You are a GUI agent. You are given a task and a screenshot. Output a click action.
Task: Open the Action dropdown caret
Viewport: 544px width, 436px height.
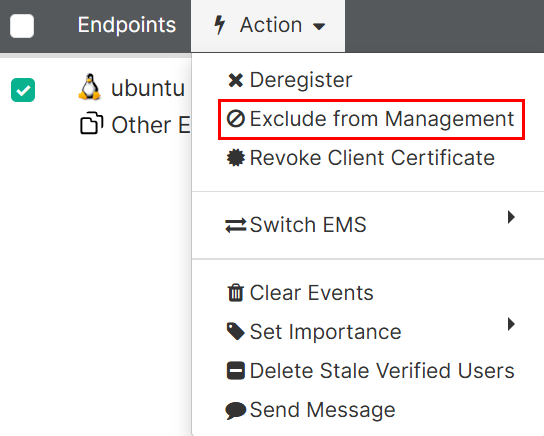point(318,26)
